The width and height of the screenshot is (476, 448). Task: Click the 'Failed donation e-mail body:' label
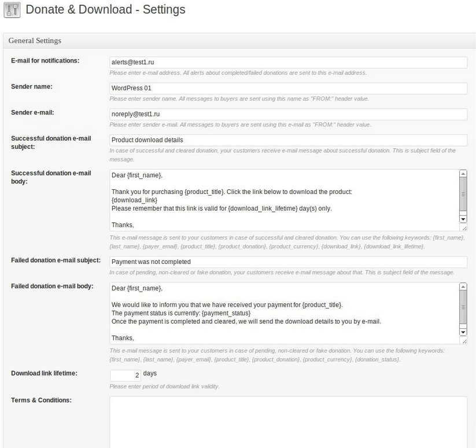(x=52, y=286)
